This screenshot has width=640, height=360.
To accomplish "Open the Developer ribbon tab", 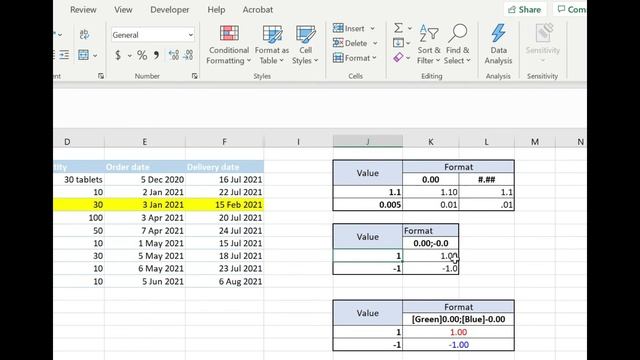I will (169, 9).
